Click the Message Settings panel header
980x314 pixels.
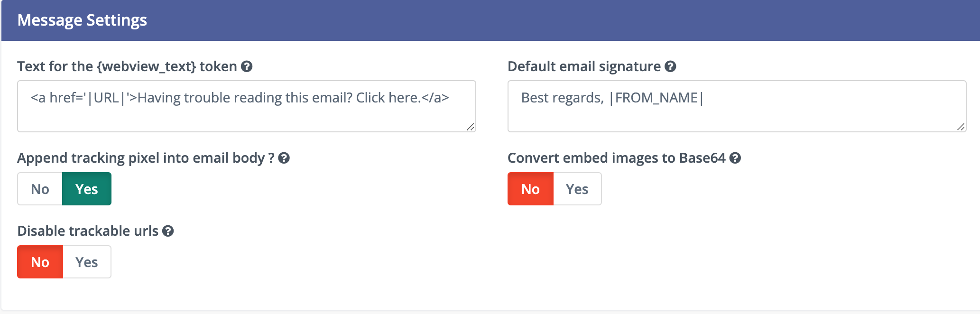coord(82,20)
